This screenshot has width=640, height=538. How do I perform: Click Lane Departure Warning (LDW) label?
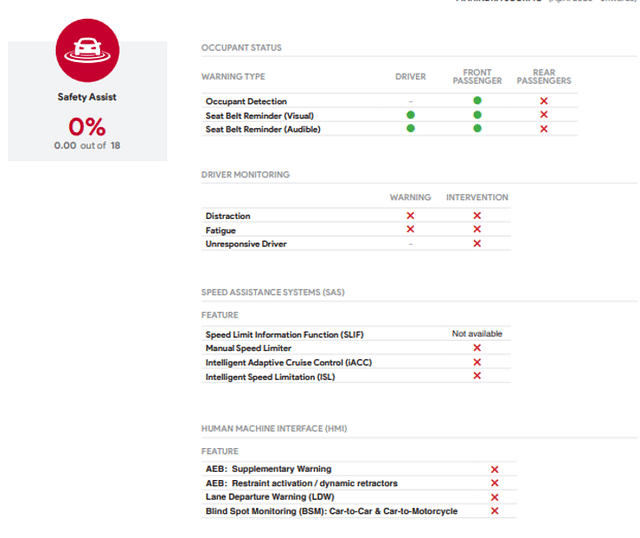click(x=270, y=497)
